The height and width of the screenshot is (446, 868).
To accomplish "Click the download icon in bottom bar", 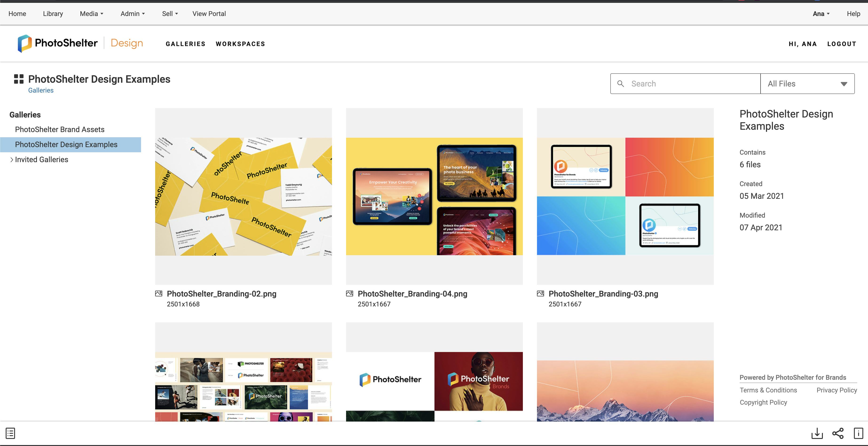I will tap(817, 433).
